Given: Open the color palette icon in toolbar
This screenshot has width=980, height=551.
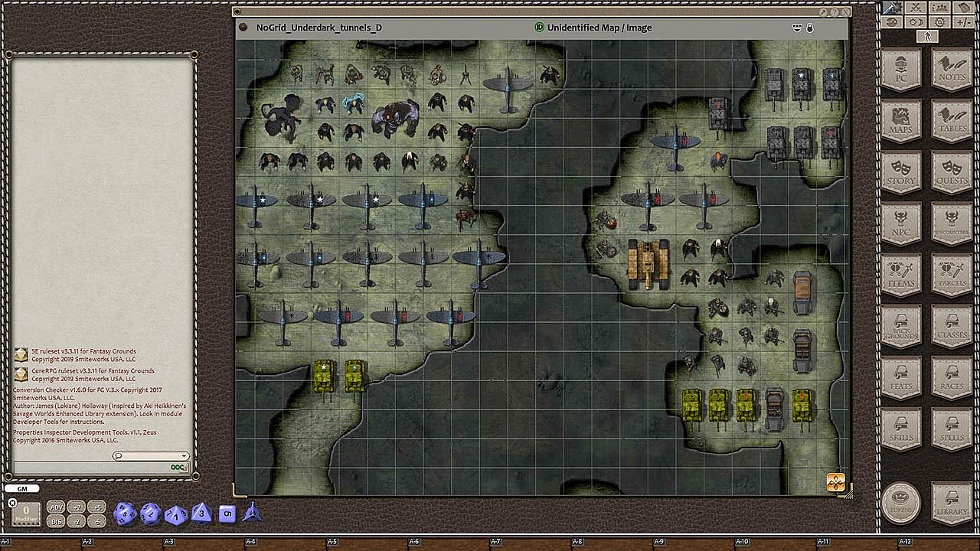Looking at the screenshot, I should click(892, 22).
